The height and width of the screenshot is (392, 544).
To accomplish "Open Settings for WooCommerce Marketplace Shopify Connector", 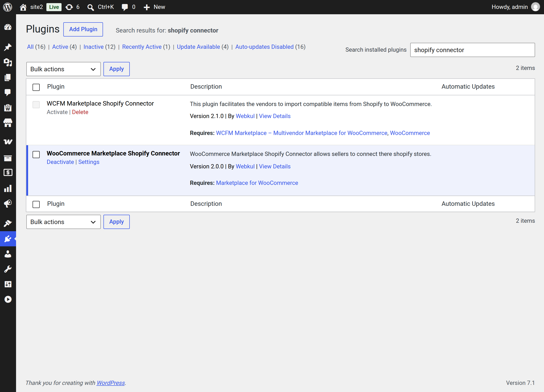I will point(89,162).
